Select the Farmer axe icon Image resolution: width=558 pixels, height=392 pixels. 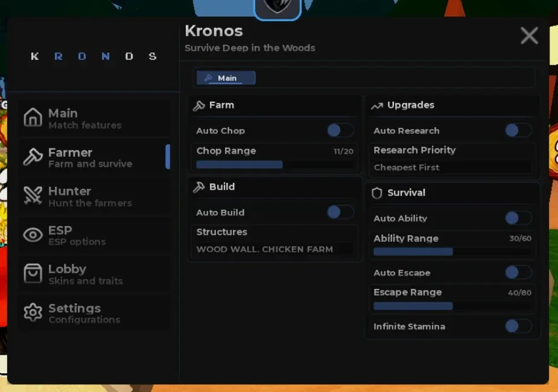point(33,157)
